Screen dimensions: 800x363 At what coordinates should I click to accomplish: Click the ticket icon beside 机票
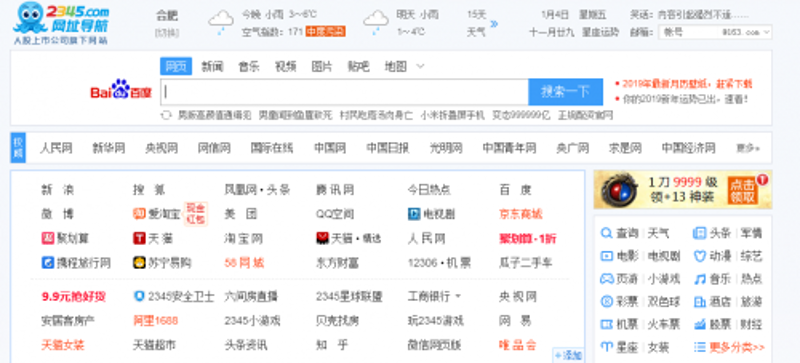coord(606,325)
